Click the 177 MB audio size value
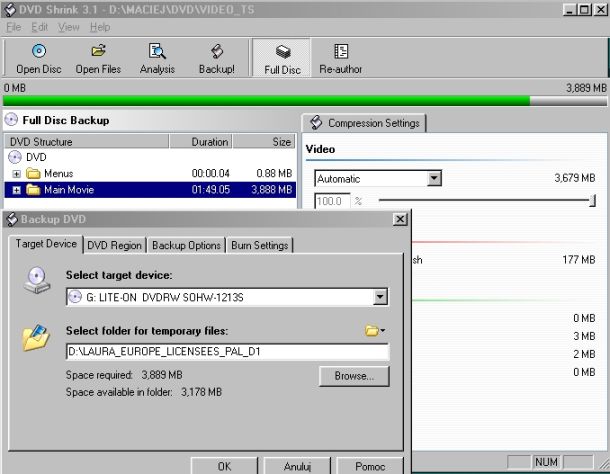Image resolution: width=610 pixels, height=474 pixels. click(x=578, y=260)
